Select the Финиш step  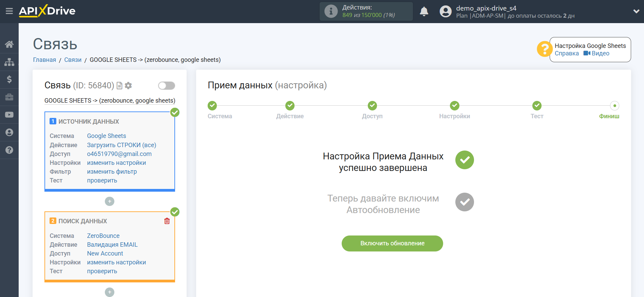(614, 106)
